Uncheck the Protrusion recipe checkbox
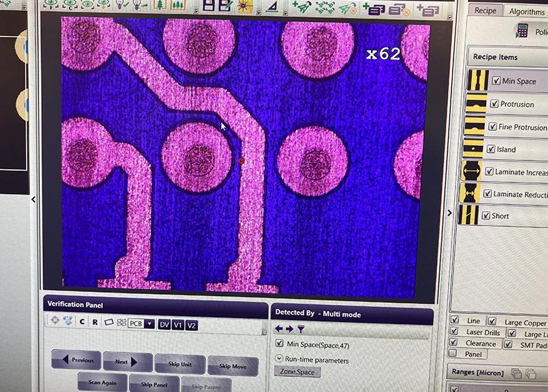This screenshot has width=548, height=392. click(494, 103)
